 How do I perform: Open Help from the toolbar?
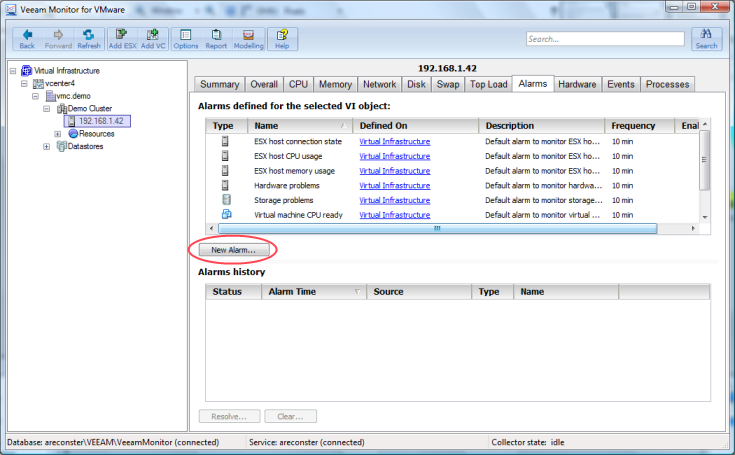pos(282,39)
